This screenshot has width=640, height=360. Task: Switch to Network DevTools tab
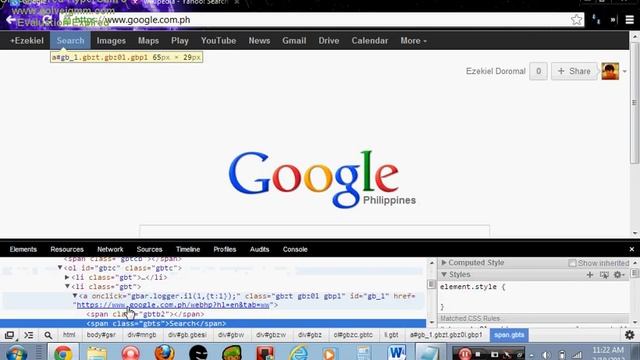tap(110, 249)
